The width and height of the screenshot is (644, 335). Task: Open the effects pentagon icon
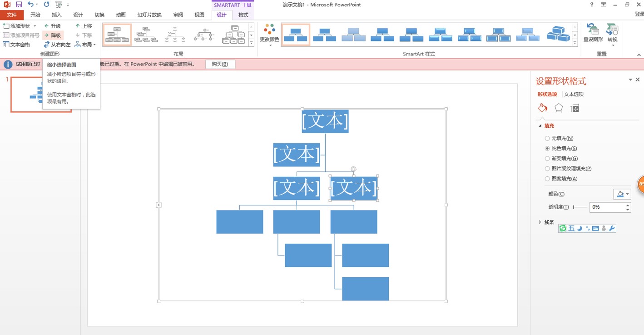[x=559, y=108]
